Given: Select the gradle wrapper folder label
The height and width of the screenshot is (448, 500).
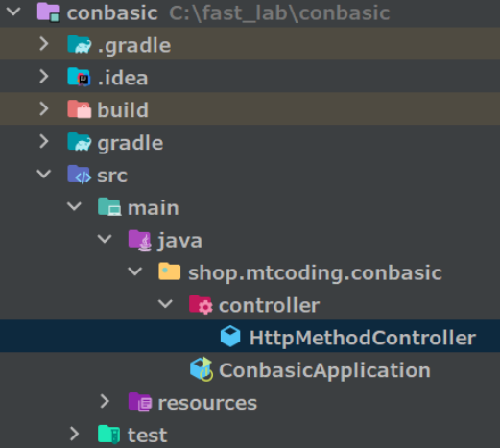Looking at the screenshot, I should pyautogui.click(x=131, y=143).
